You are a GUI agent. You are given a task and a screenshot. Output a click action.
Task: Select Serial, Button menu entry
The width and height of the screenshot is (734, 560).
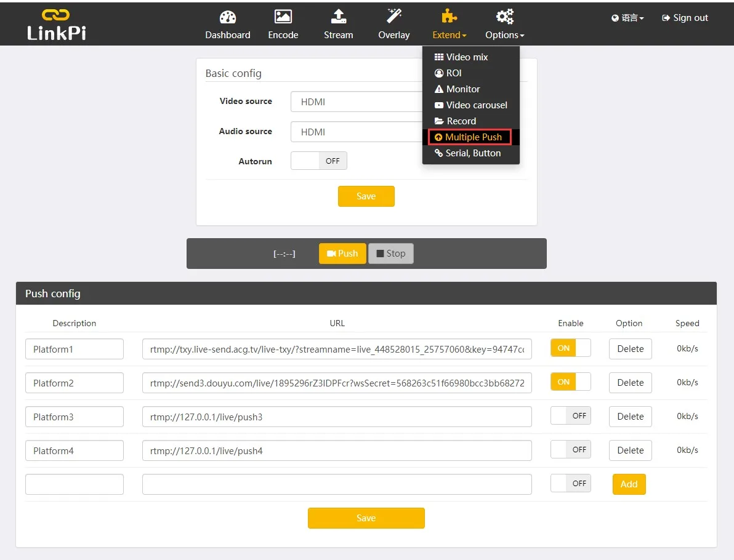pos(471,153)
